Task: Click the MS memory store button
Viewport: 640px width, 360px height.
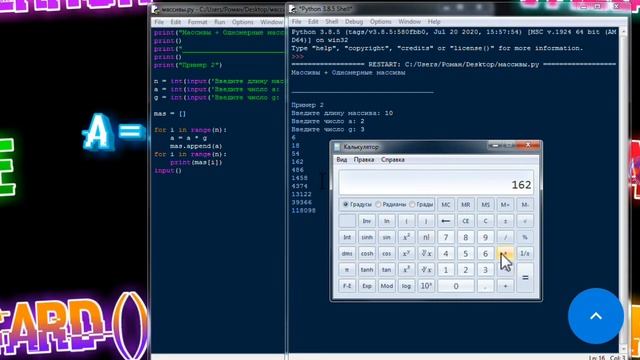Action: click(x=485, y=204)
